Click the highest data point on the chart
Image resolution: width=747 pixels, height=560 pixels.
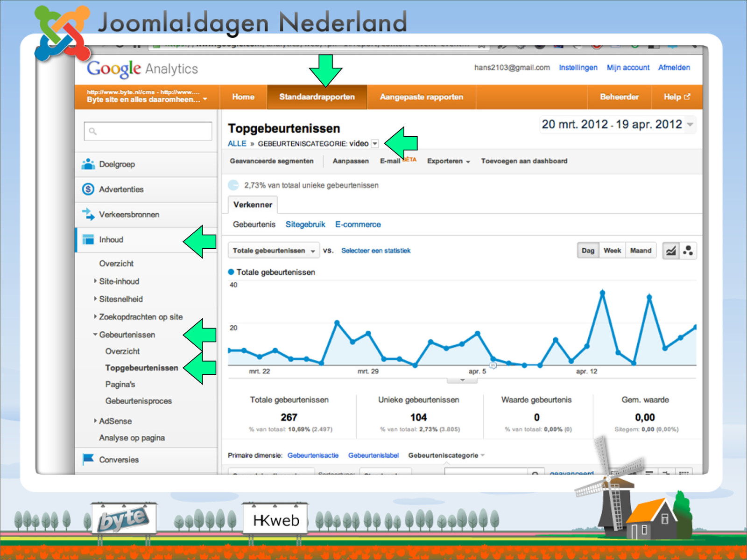602,293
